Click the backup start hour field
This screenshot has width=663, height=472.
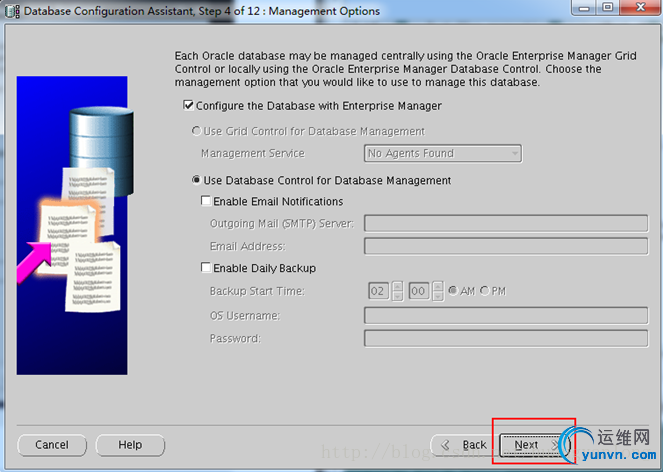(378, 291)
